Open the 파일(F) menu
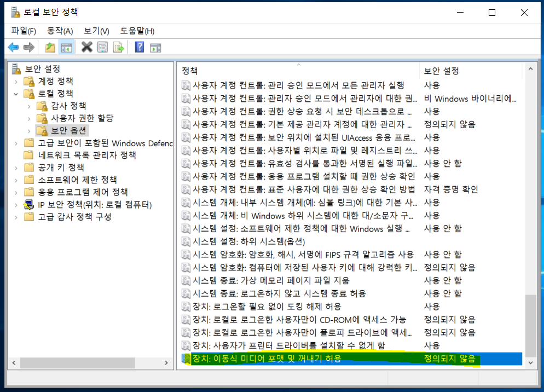This screenshot has width=544, height=392. 24,31
